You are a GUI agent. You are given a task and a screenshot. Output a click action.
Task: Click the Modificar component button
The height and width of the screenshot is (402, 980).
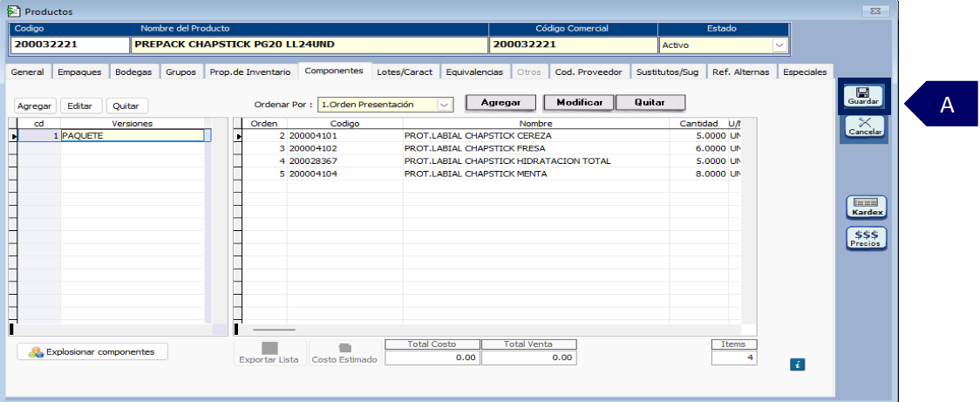tap(580, 103)
